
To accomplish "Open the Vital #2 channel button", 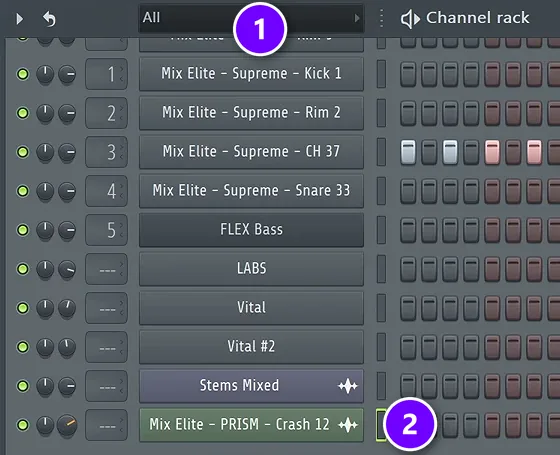I will 251,346.
